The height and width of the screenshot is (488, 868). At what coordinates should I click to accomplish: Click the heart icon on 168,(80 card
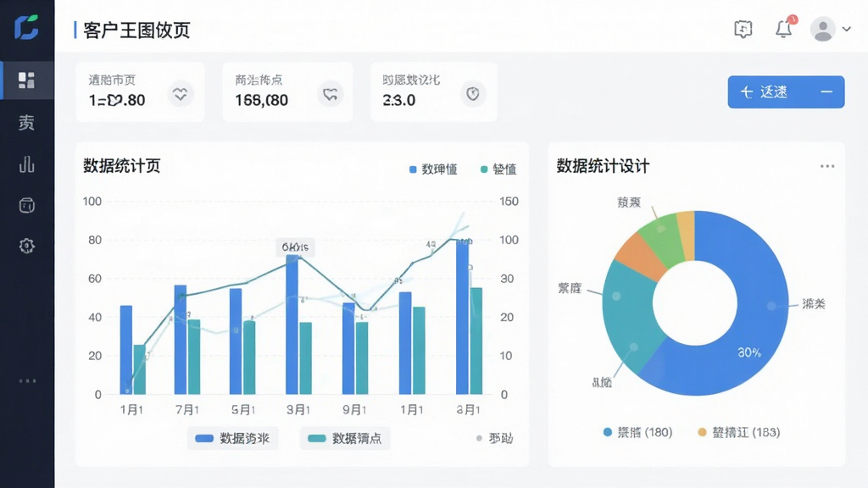(330, 94)
